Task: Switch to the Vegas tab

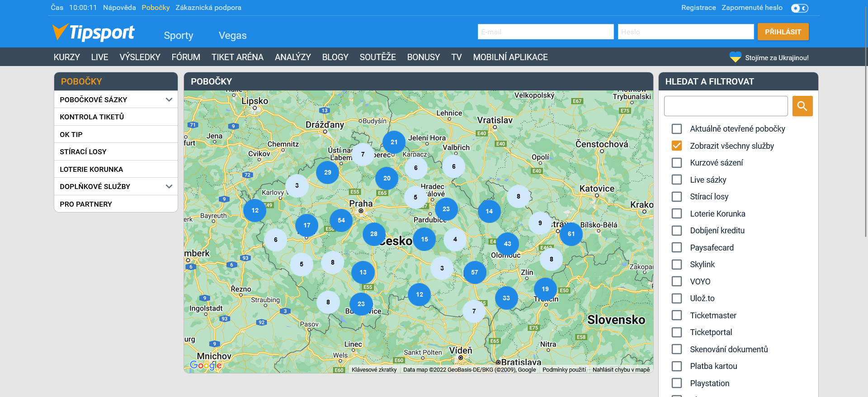Action: 233,35
